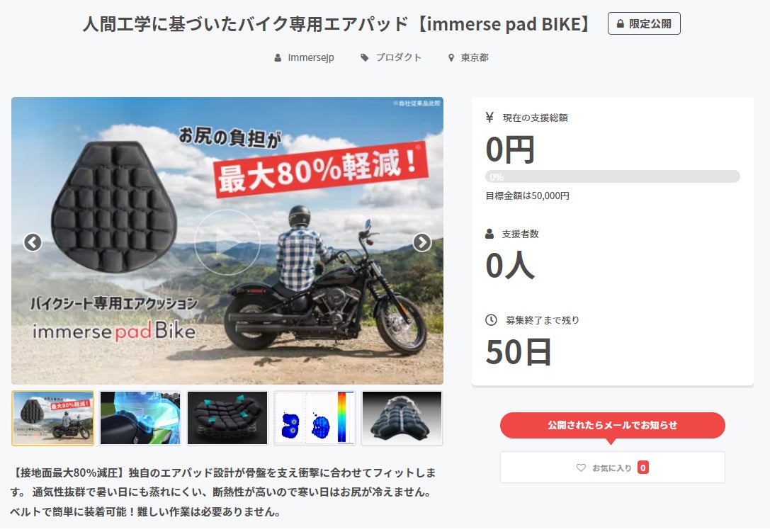Image resolution: width=770 pixels, height=532 pixels.
Task: Play the product video in main image
Action: tap(227, 242)
